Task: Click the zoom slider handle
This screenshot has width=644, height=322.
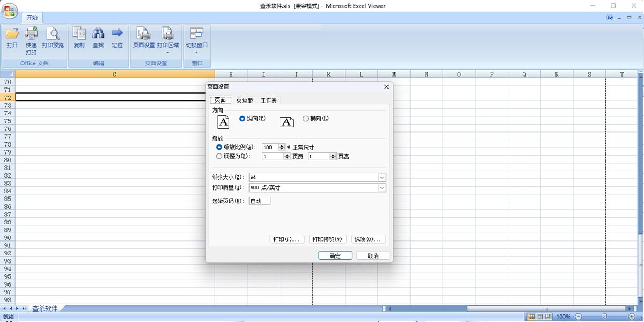Action: [x=605, y=317]
